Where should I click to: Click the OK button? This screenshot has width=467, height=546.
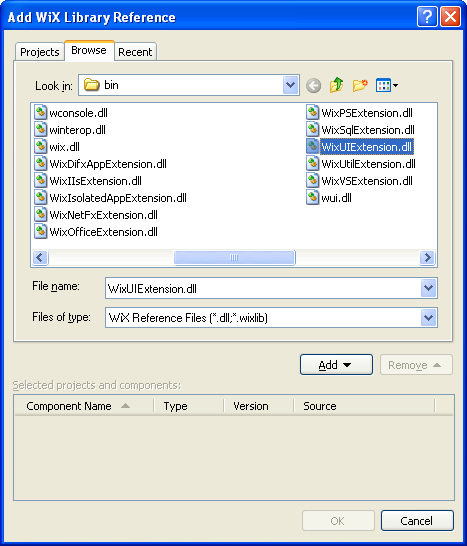coord(338,521)
